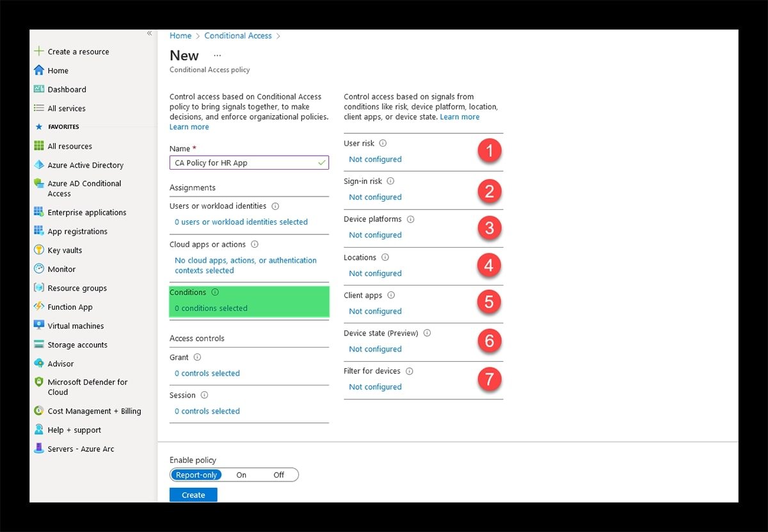This screenshot has width=768, height=532.
Task: Switch Enable policy to Off
Action: click(x=279, y=475)
